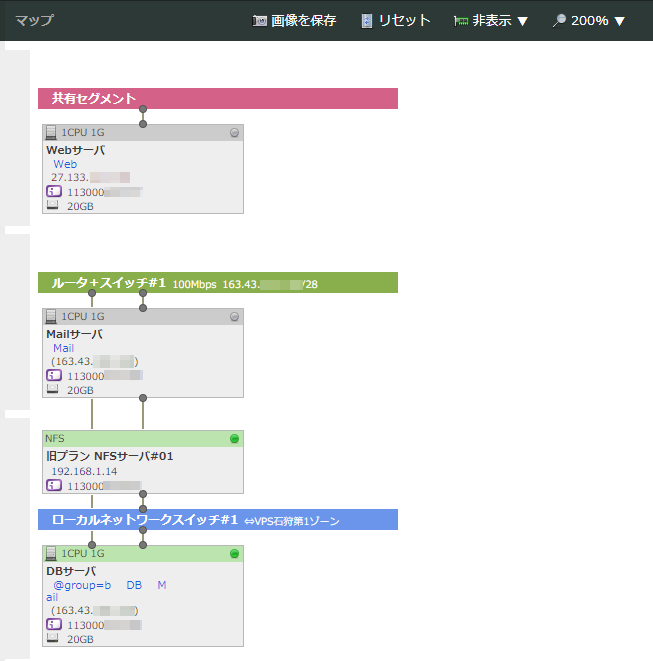Click the 20GB storage icon on Mail server
This screenshot has width=653, height=661.
(54, 390)
